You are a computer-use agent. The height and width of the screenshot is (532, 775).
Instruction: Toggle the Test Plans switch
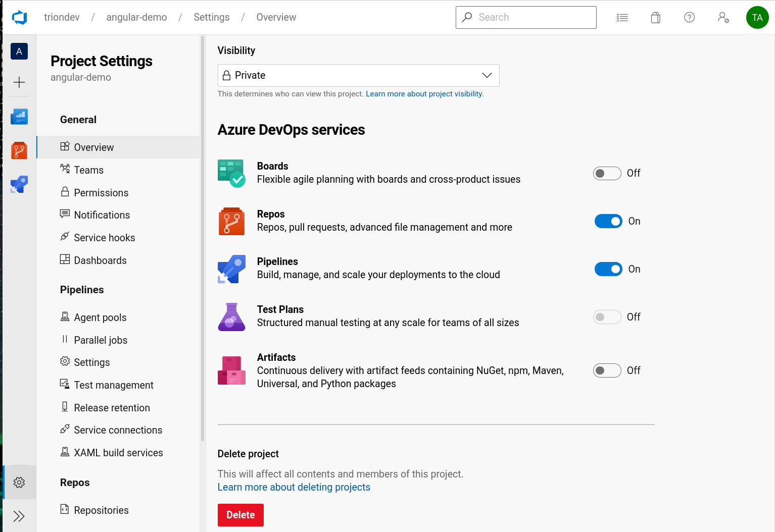tap(607, 317)
